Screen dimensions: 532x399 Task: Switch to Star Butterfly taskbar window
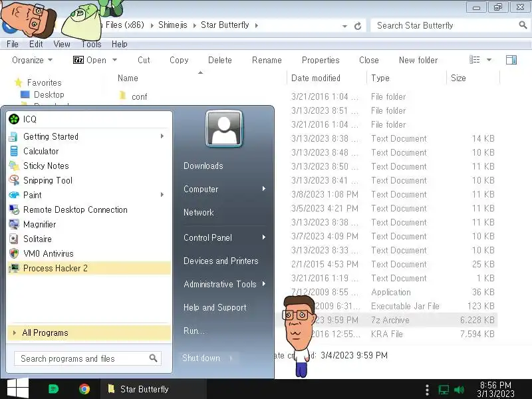[x=153, y=389]
